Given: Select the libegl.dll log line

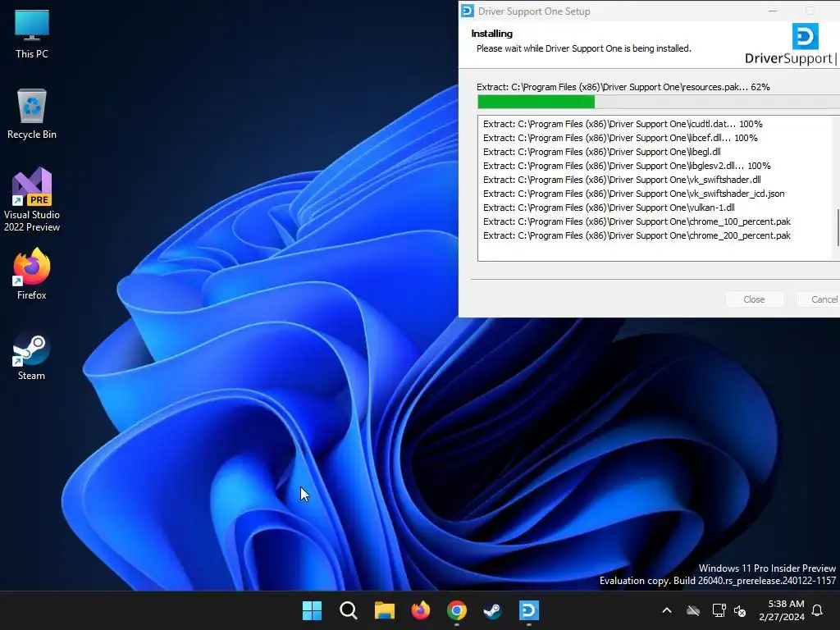Looking at the screenshot, I should click(601, 152).
